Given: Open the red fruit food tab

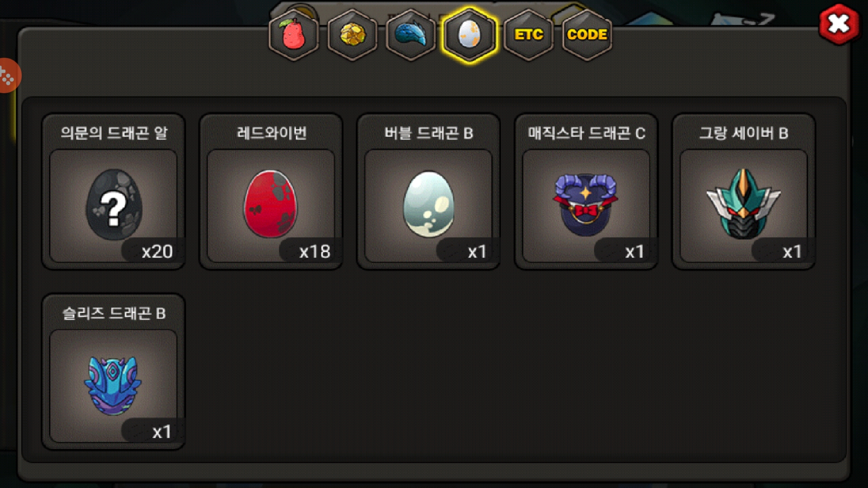Looking at the screenshot, I should [x=294, y=35].
